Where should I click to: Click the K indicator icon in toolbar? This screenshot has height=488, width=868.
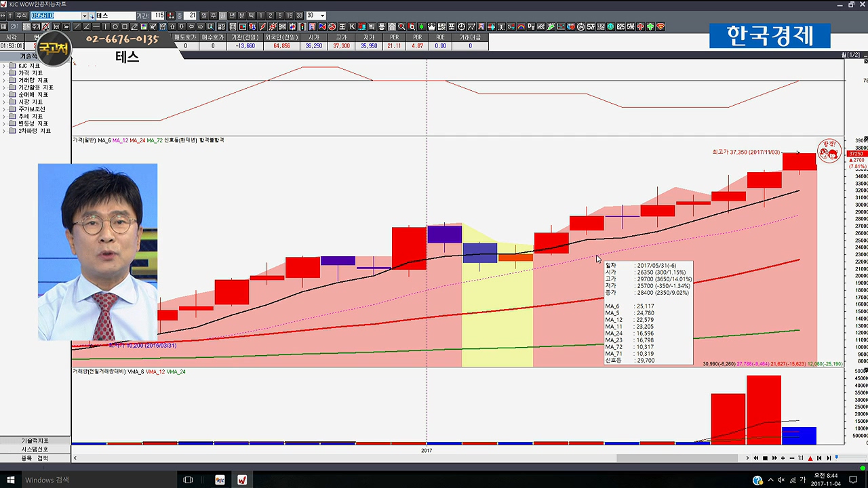click(352, 27)
